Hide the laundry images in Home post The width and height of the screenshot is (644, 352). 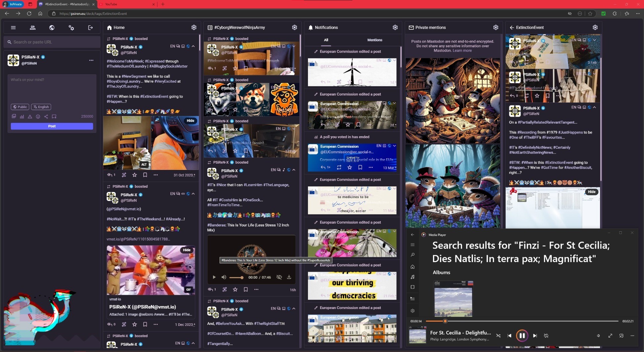click(x=191, y=121)
